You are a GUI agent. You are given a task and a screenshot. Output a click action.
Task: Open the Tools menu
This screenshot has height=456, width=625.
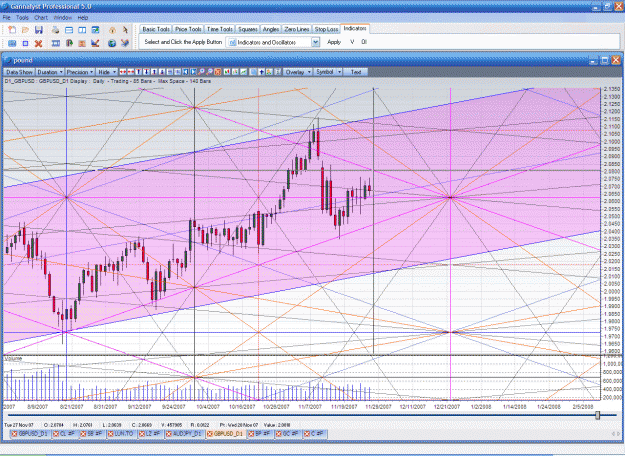click(22, 18)
